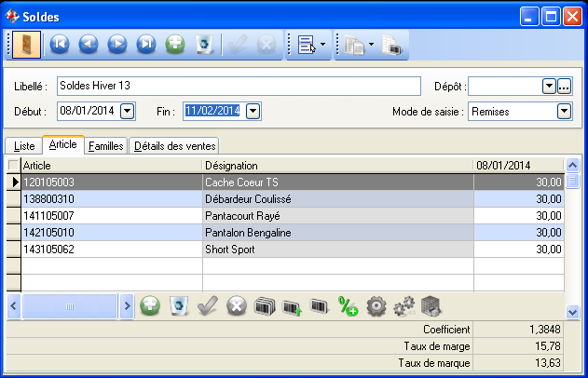The image size is (588, 378).
Task: Click the exit door icon in toolbar
Action: (x=26, y=44)
